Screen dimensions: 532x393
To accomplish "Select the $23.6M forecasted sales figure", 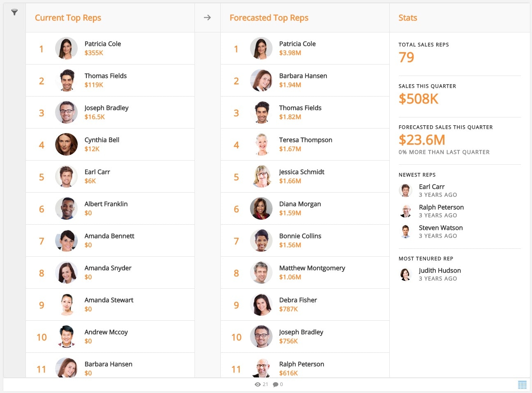I will tap(422, 140).
